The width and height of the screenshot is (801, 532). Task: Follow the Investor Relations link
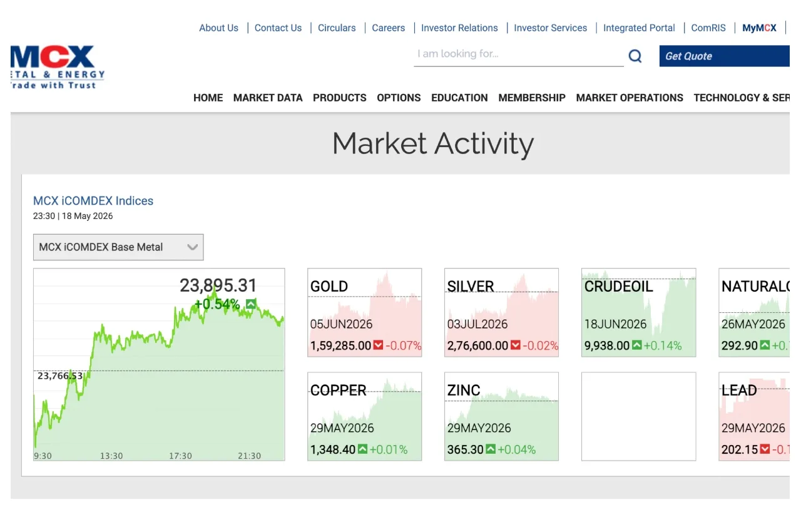(x=459, y=28)
